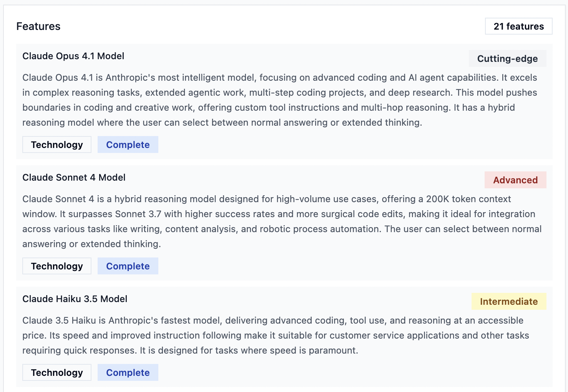The height and width of the screenshot is (392, 568).
Task: Click the Technology tag under Claude Opus 4.1
Action: pyautogui.click(x=56, y=145)
